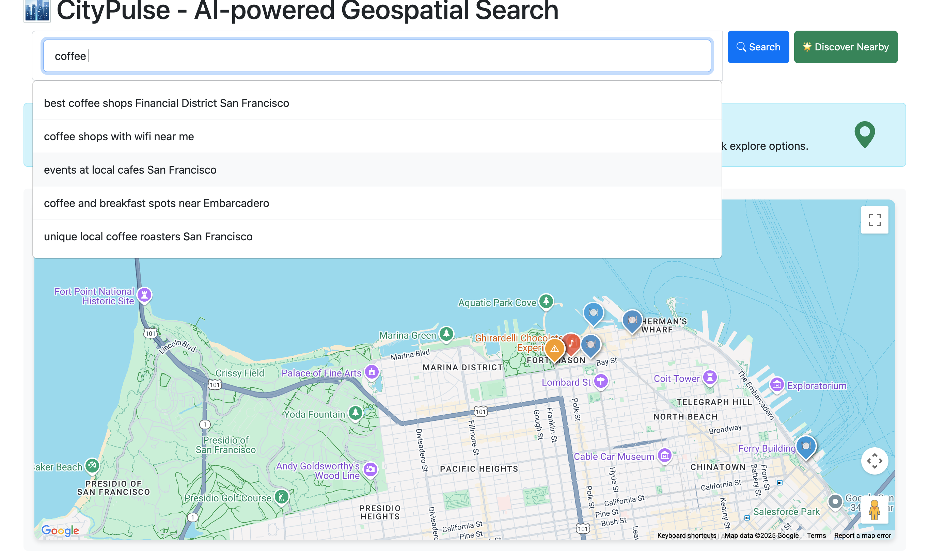Choose suggestion "coffee shops with wifi near me"
The height and width of the screenshot is (560, 930).
[119, 136]
